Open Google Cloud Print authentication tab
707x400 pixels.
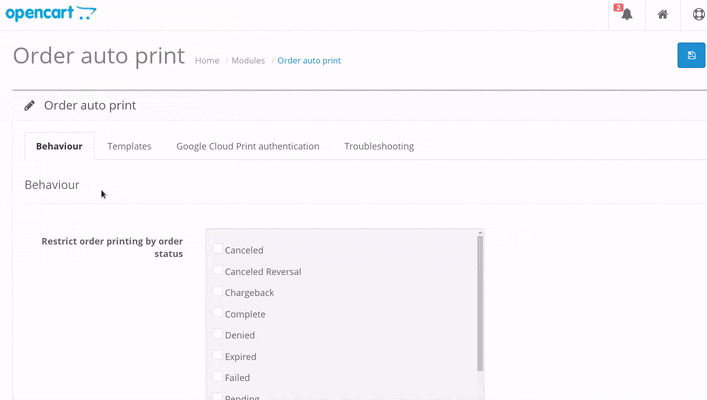[x=248, y=146]
